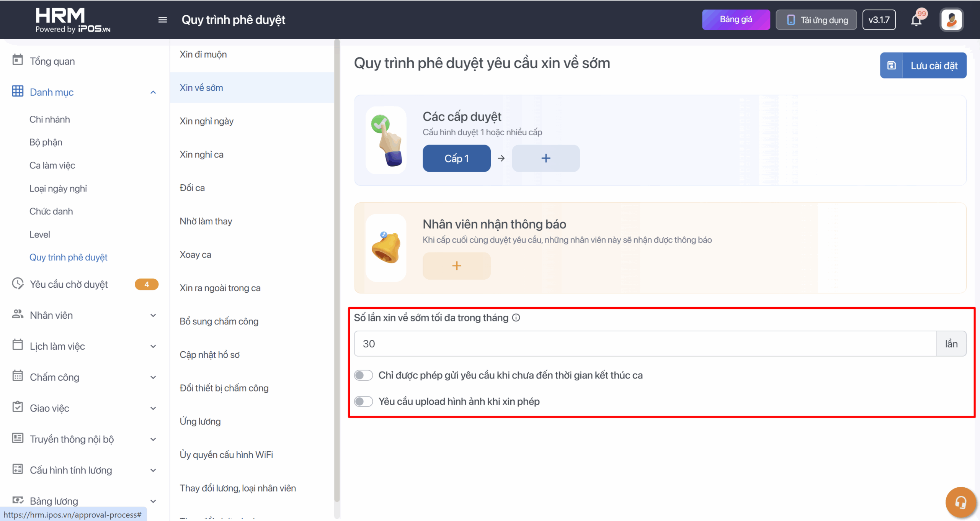The width and height of the screenshot is (980, 521).
Task: Click the save disk icon
Action: pos(892,66)
